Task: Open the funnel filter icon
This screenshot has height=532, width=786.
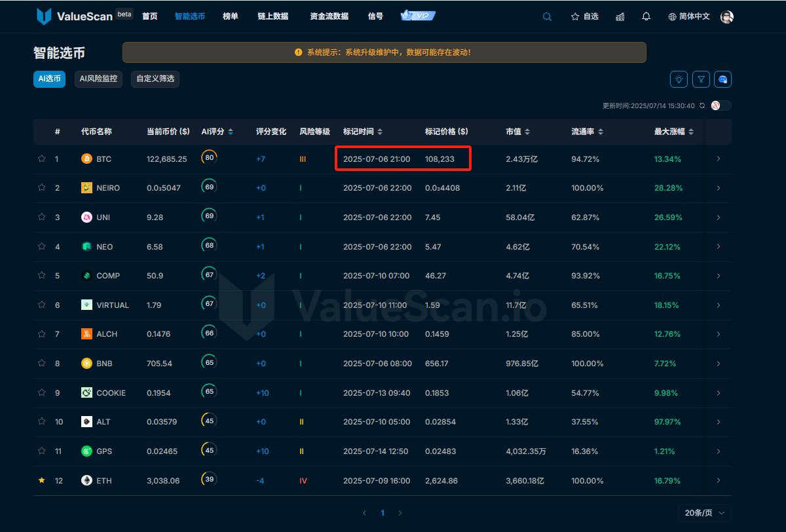Action: coord(701,79)
